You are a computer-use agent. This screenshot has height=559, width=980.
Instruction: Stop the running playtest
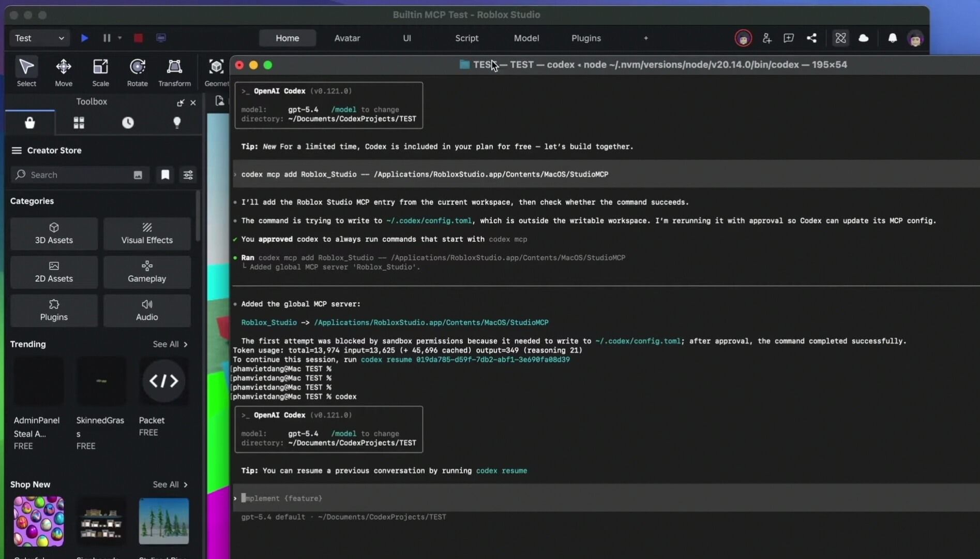[x=138, y=38]
